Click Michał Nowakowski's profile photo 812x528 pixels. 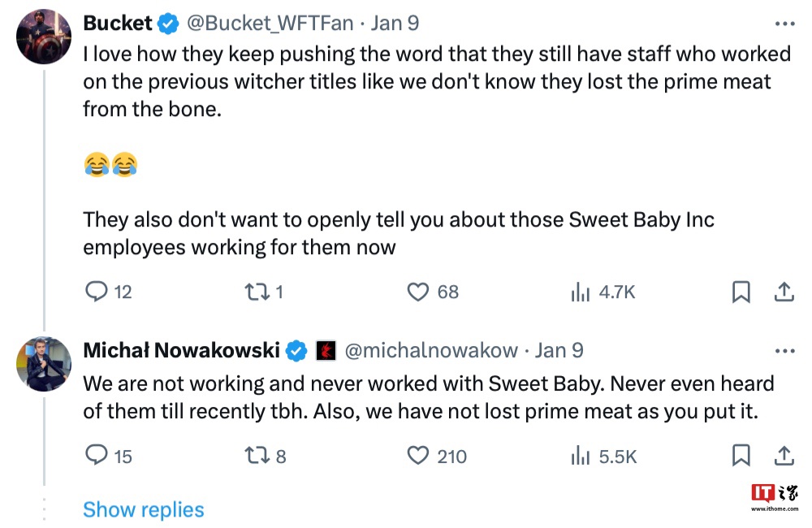tap(44, 363)
